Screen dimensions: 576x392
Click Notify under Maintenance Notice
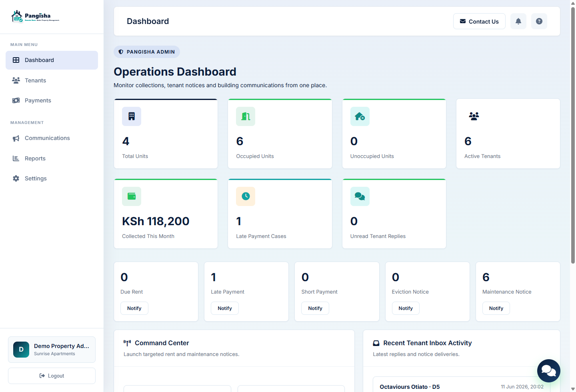point(496,308)
